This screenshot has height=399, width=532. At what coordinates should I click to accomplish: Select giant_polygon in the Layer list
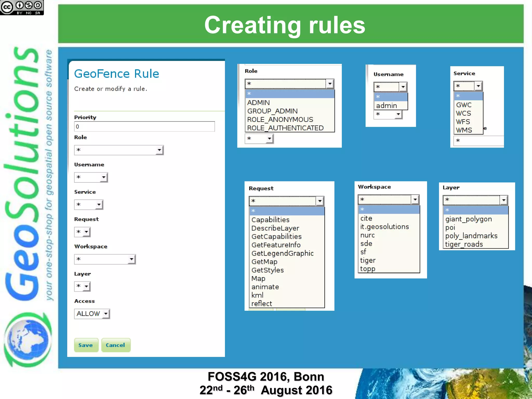[476, 219]
